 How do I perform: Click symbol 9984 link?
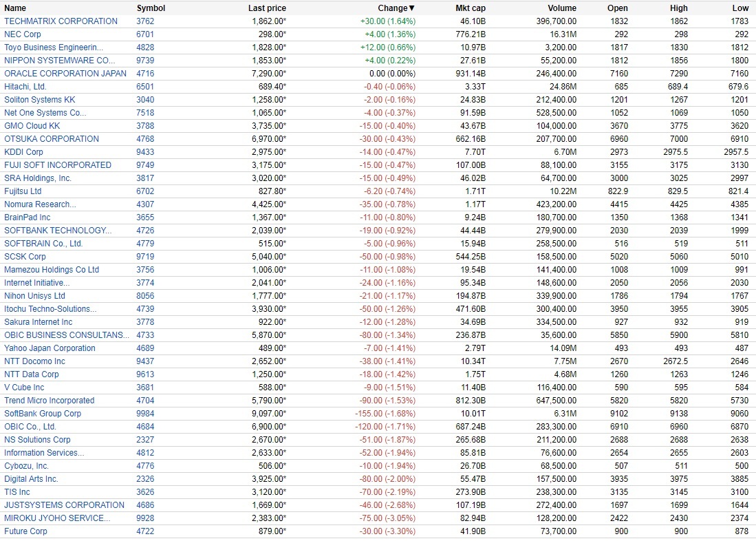point(145,413)
